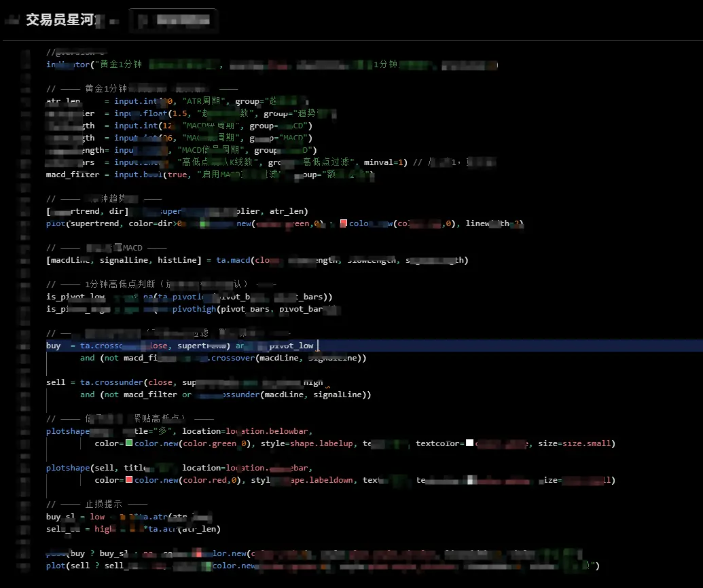Click "style=shape.labelup"
703x588 pixels.
(x=306, y=443)
